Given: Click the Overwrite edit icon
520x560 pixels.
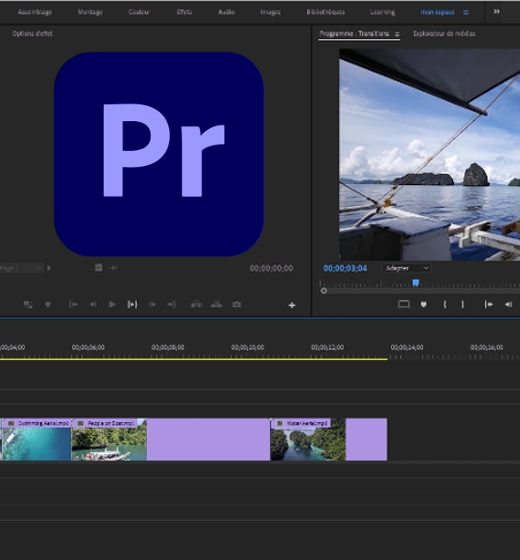Looking at the screenshot, I should (216, 304).
